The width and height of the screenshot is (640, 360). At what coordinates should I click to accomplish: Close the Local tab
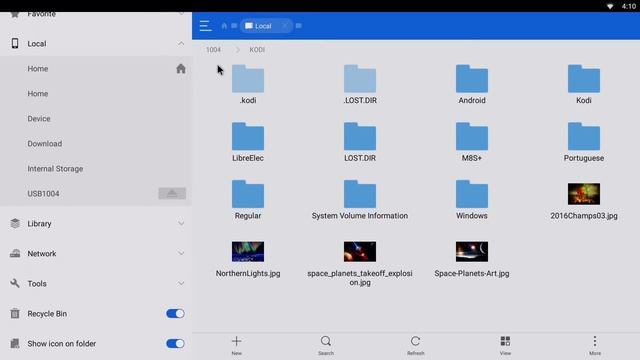(284, 26)
